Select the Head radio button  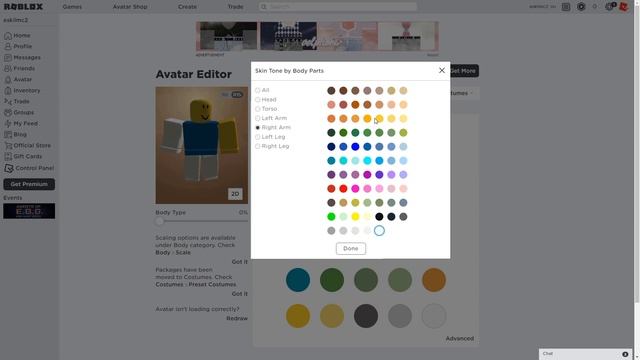click(258, 100)
